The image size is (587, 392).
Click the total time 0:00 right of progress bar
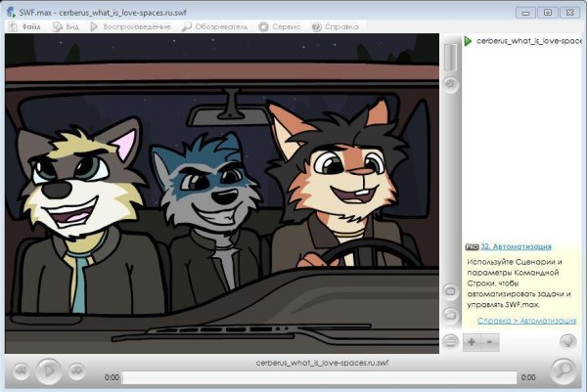point(528,377)
